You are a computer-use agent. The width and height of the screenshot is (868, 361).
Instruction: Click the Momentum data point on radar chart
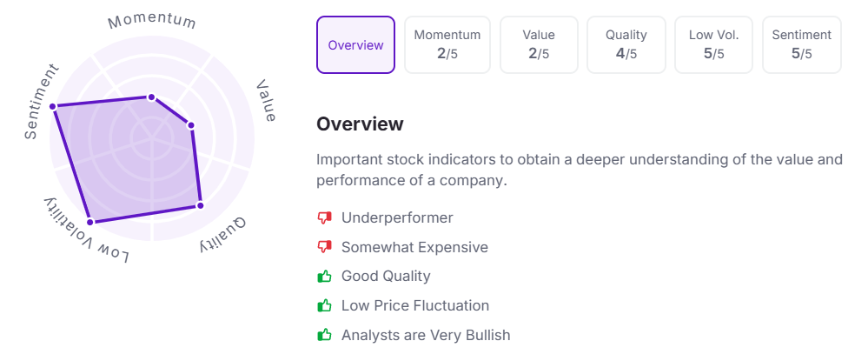point(151,97)
